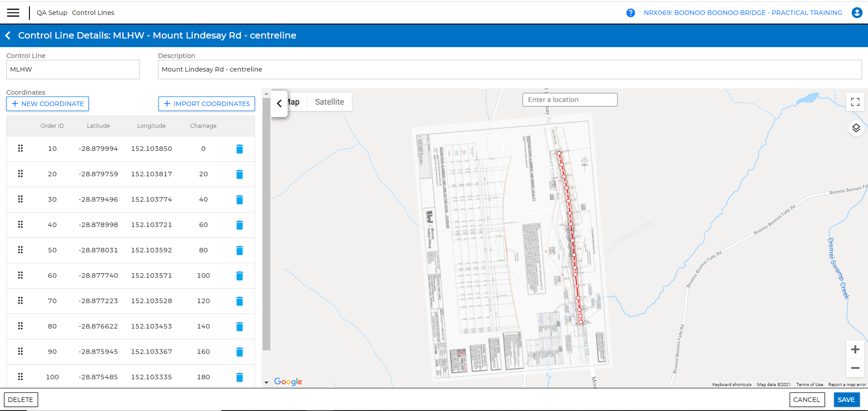
Task: Collapse the map side panel chevron
Action: [x=279, y=103]
